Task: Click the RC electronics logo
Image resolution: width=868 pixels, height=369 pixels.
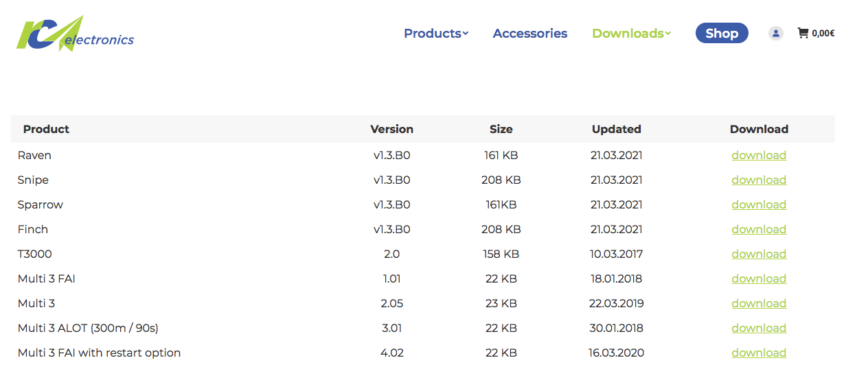Action: 75,34
